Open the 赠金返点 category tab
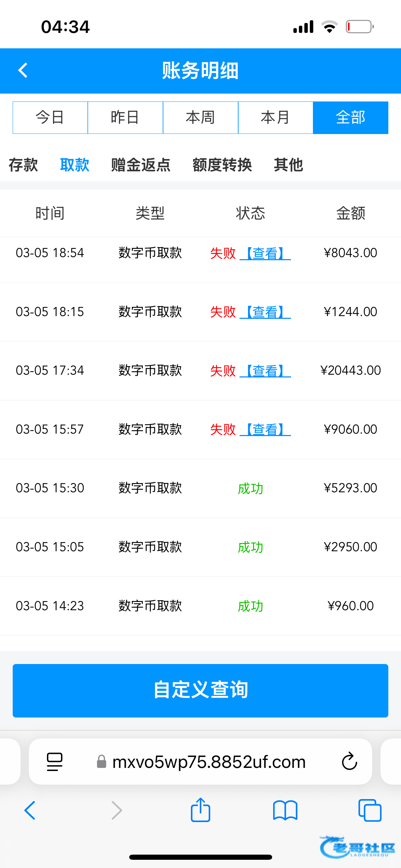 click(141, 165)
